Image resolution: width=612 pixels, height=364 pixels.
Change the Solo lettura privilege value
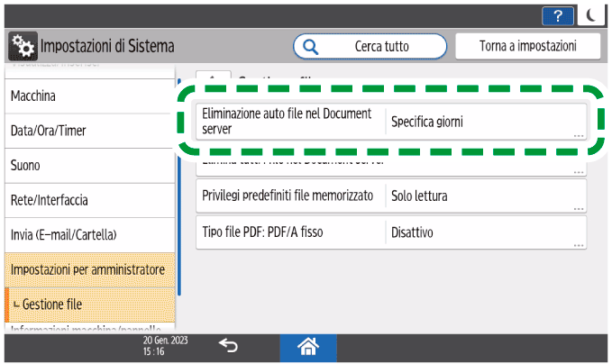coord(485,196)
